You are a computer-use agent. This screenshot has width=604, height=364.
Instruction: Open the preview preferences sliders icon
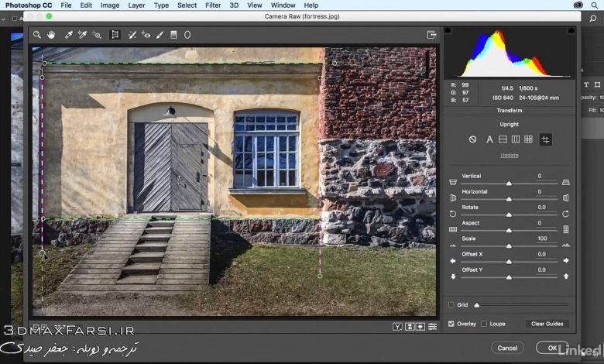[x=433, y=327]
